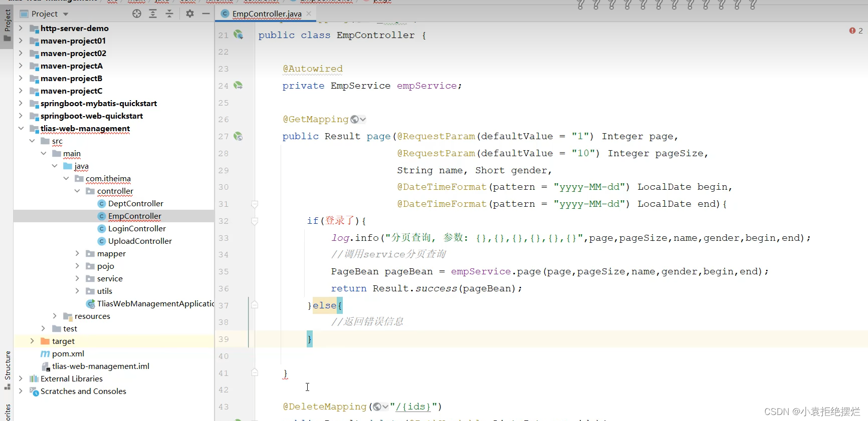This screenshot has height=421, width=868.
Task: Expand the mapper package
Action: coord(77,253)
